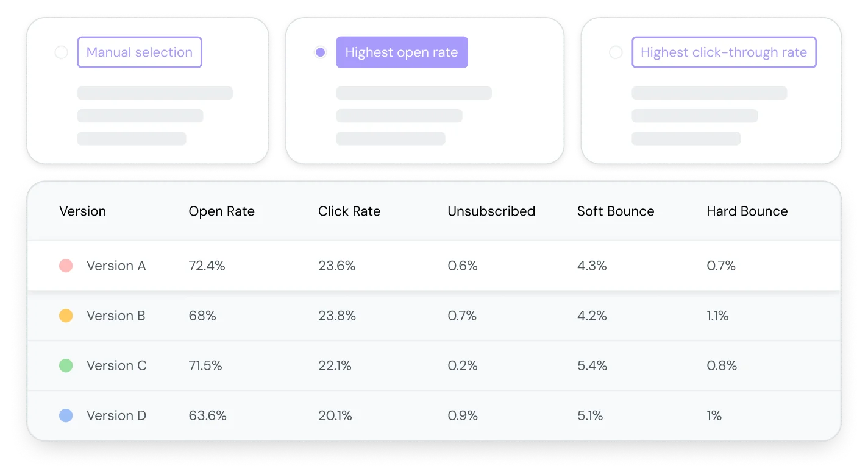Select the Manual selection radio button
This screenshot has width=868, height=469.
[x=62, y=52]
